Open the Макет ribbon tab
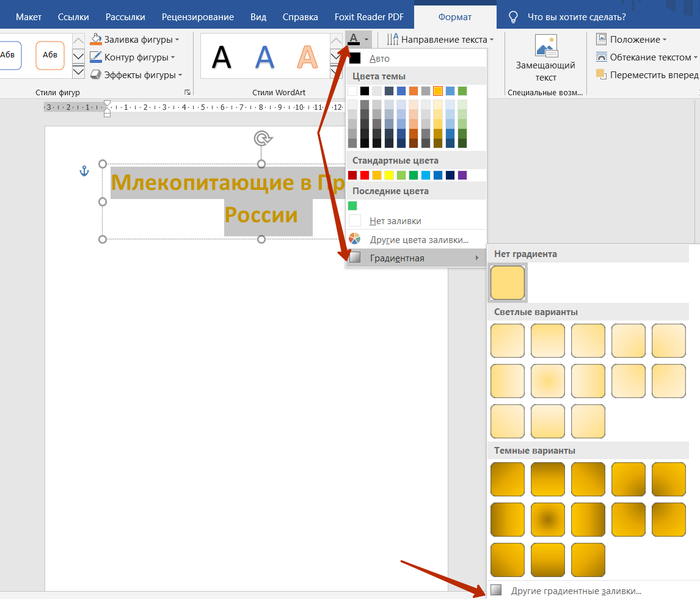The image size is (700, 599). tap(29, 17)
